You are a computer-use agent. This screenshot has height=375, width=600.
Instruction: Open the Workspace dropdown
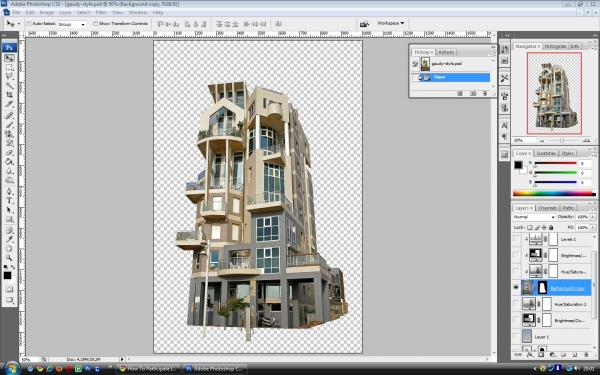click(x=390, y=23)
